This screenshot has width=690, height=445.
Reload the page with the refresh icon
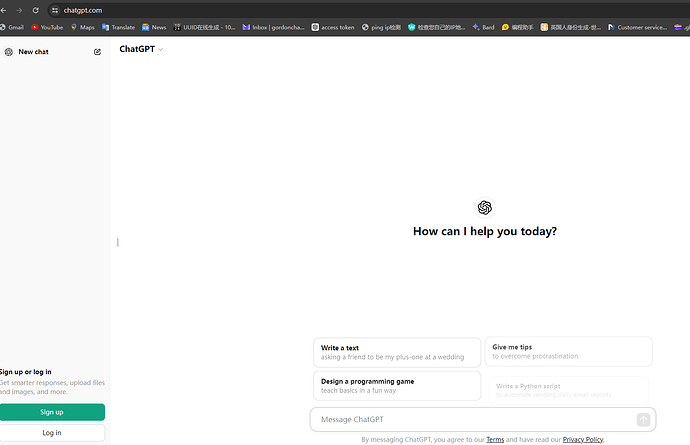[x=36, y=10]
